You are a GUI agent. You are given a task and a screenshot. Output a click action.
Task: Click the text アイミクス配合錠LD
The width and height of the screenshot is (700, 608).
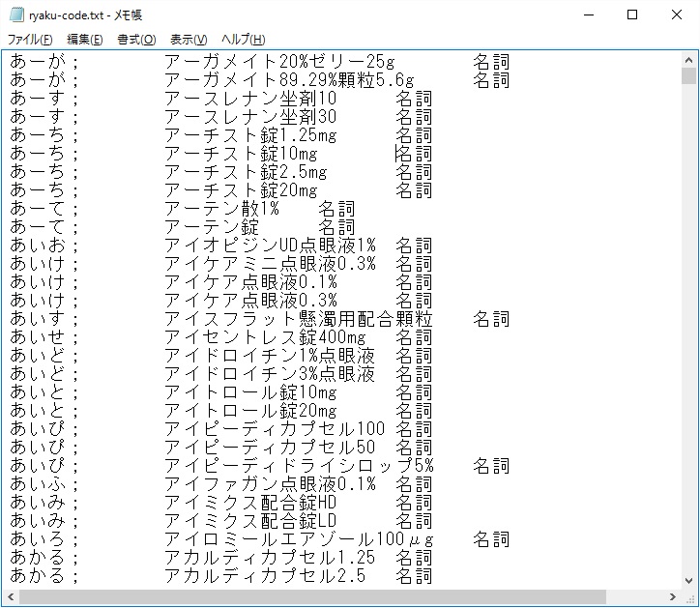[250, 521]
